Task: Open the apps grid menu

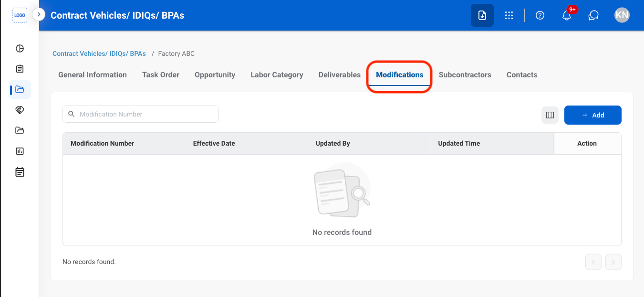Action: (509, 15)
